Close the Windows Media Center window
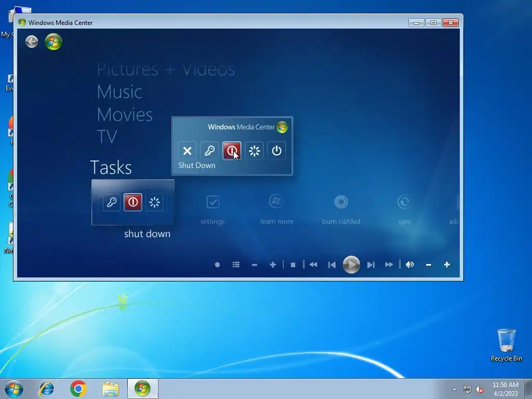 450,23
